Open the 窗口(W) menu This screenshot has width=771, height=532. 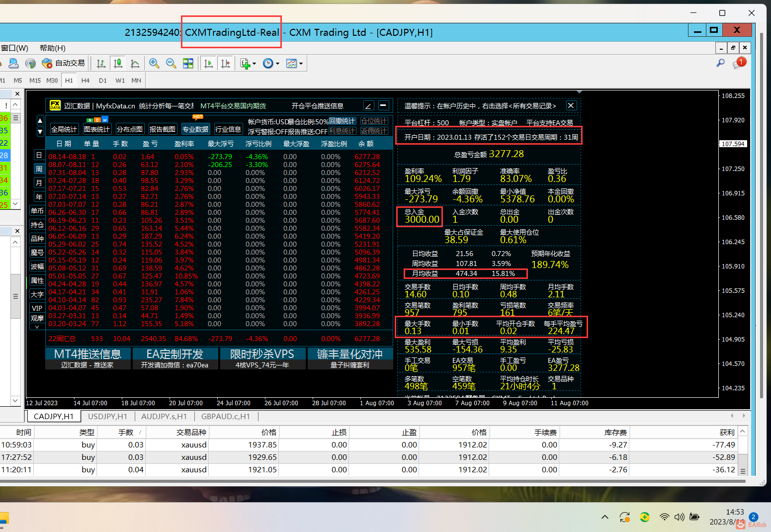coord(14,48)
